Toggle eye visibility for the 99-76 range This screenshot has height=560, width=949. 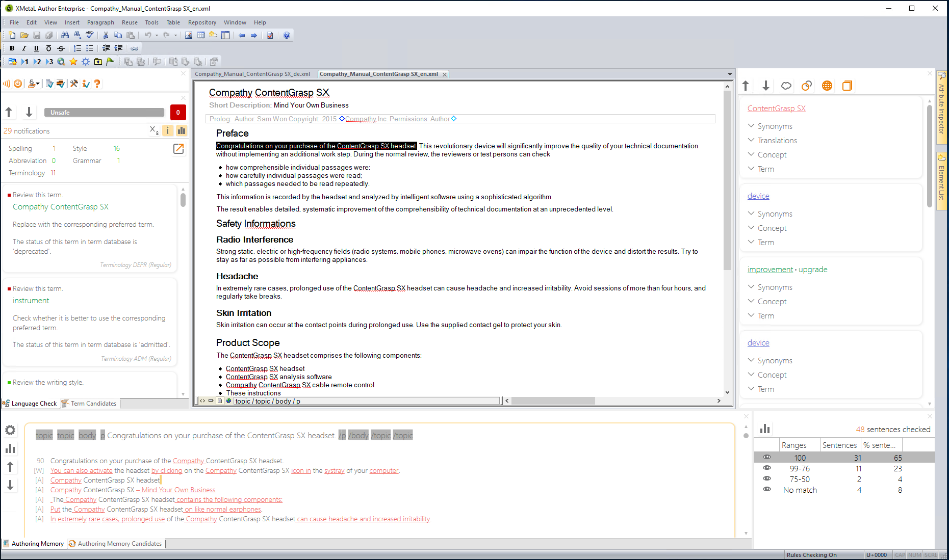click(x=767, y=468)
